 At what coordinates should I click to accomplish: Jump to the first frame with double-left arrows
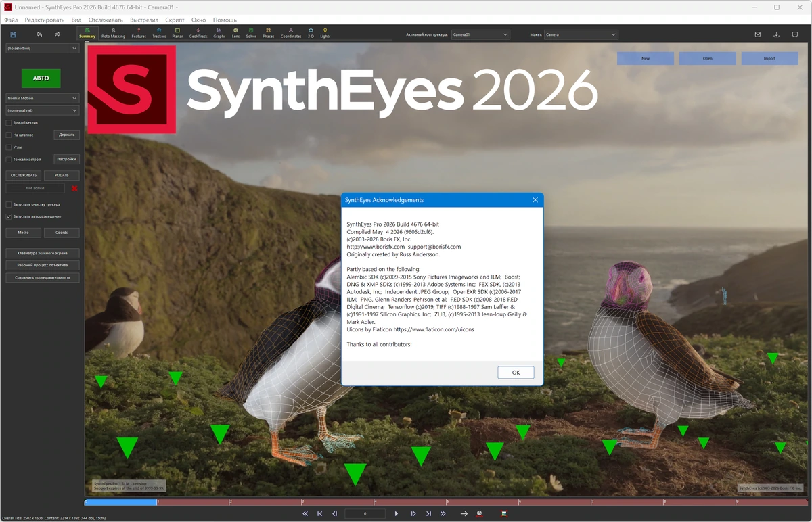(x=305, y=514)
